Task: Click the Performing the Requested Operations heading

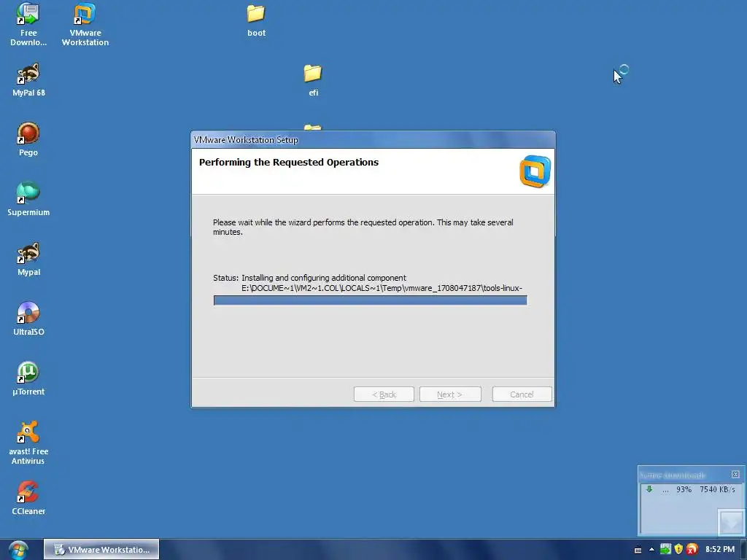Action: 289,163
